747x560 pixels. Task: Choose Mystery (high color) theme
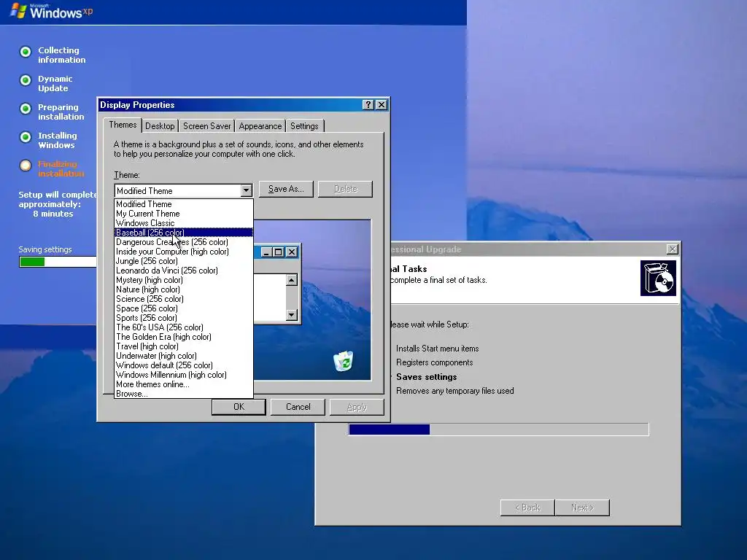click(x=183, y=280)
